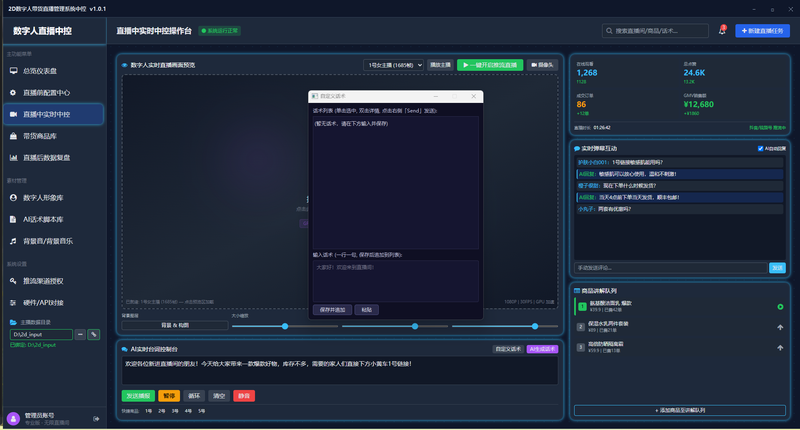Image resolution: width=800 pixels, height=430 pixels.
Task: Select quick product 5号
Action: click(202, 411)
